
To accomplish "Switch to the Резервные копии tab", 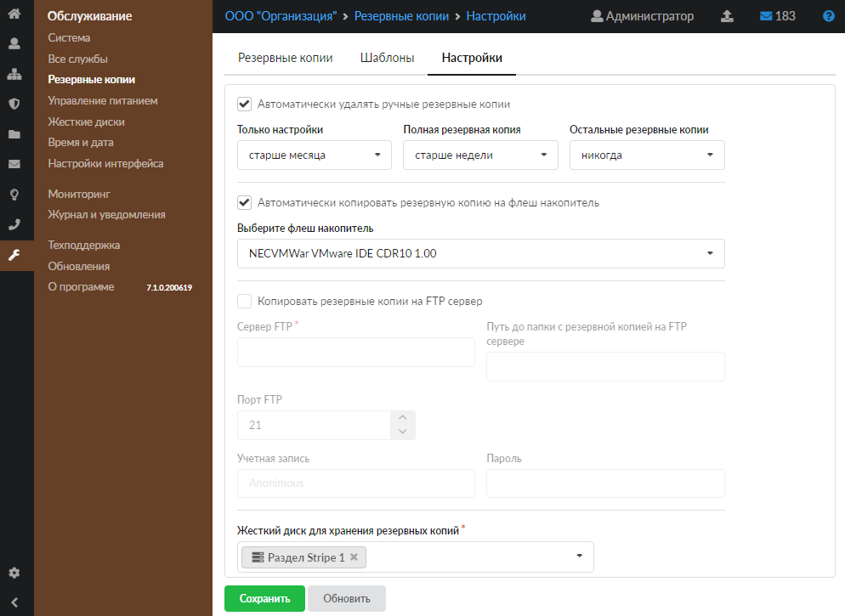I will pos(285,58).
